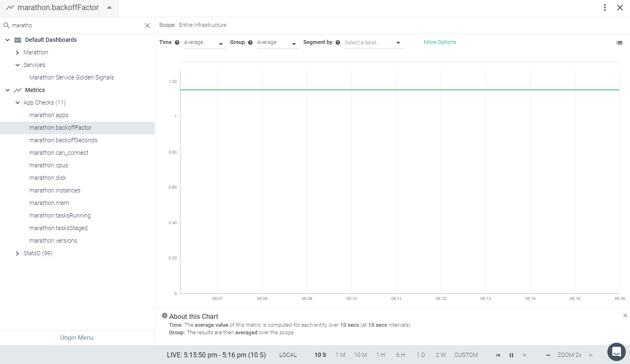Click the metric search input field

[77, 26]
